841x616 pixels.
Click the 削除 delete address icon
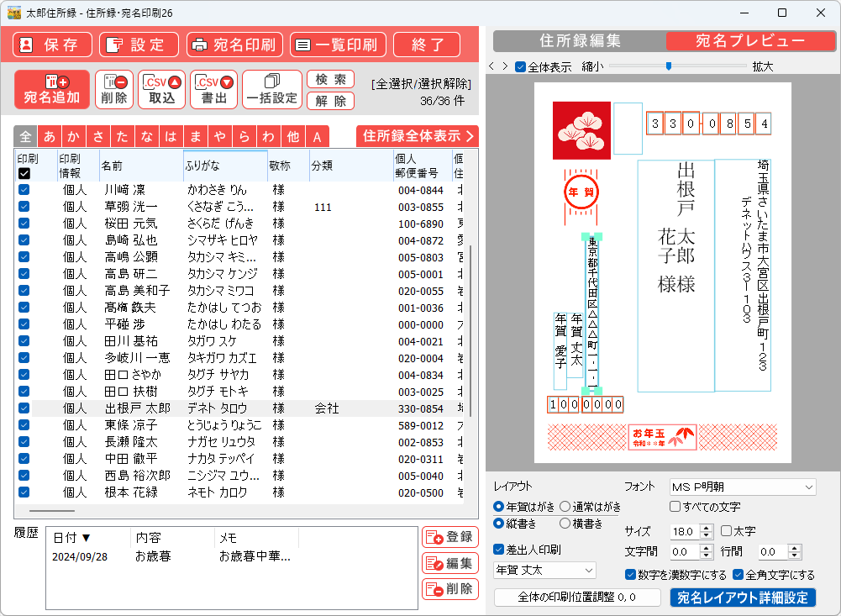click(114, 89)
